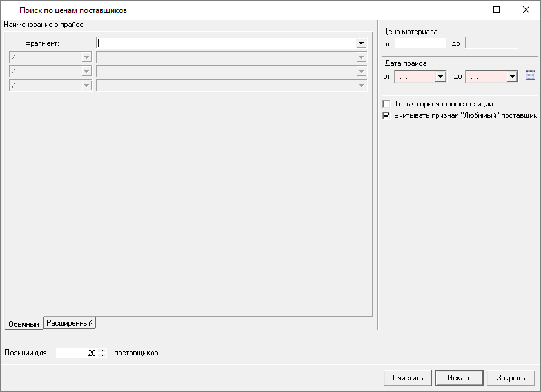The image size is (541, 392).
Task: Open the 'Дата прайса' to-date dropdown
Action: point(512,77)
